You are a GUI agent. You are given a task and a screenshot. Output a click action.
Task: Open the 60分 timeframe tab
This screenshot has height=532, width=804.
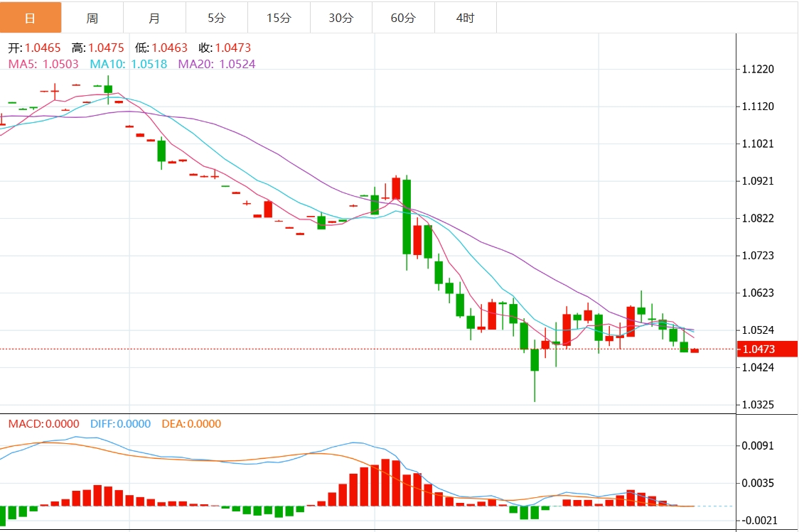[x=403, y=18]
